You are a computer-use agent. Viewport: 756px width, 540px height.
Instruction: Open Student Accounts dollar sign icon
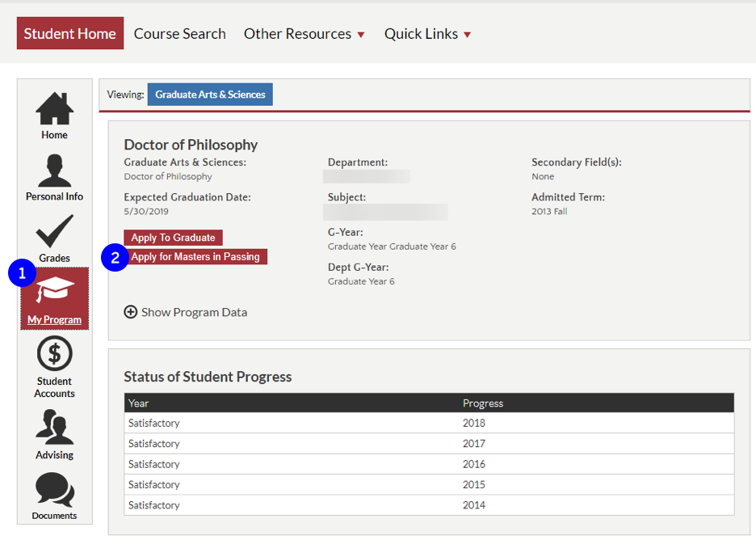tap(54, 355)
